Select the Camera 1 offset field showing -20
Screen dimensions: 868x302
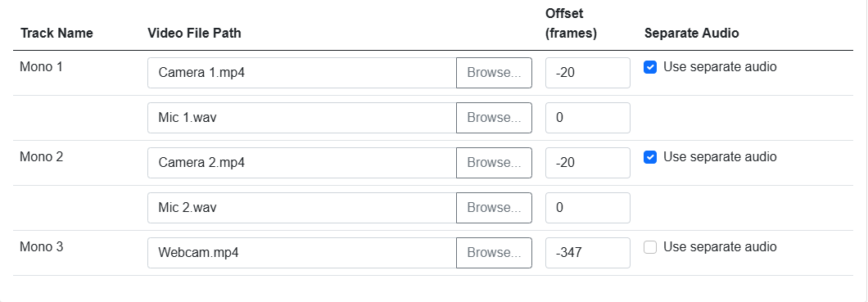tap(588, 73)
